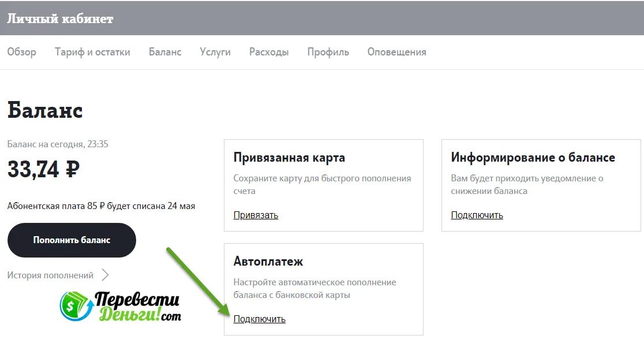Click the Баланс page heading
The height and width of the screenshot is (343, 644).
click(x=45, y=110)
